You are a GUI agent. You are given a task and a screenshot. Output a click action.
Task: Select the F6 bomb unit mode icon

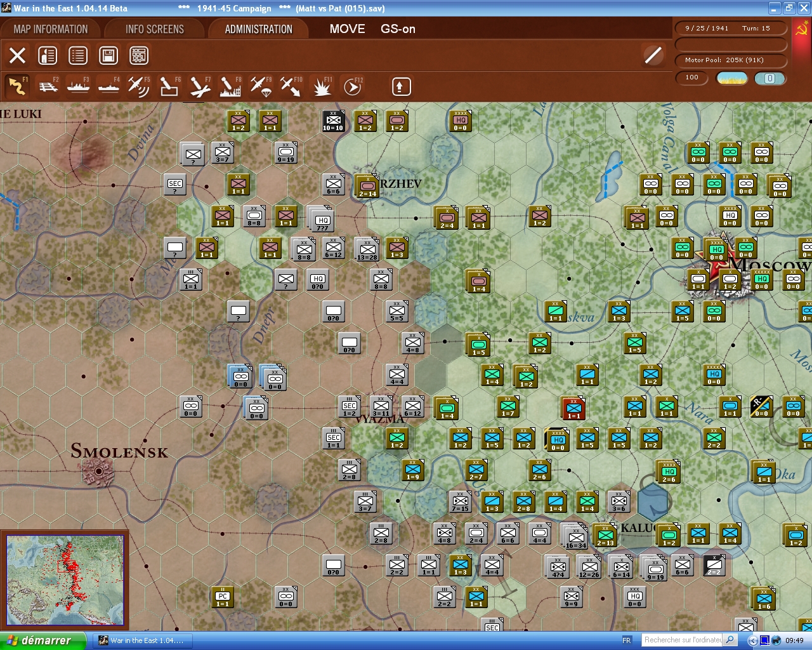(169, 86)
